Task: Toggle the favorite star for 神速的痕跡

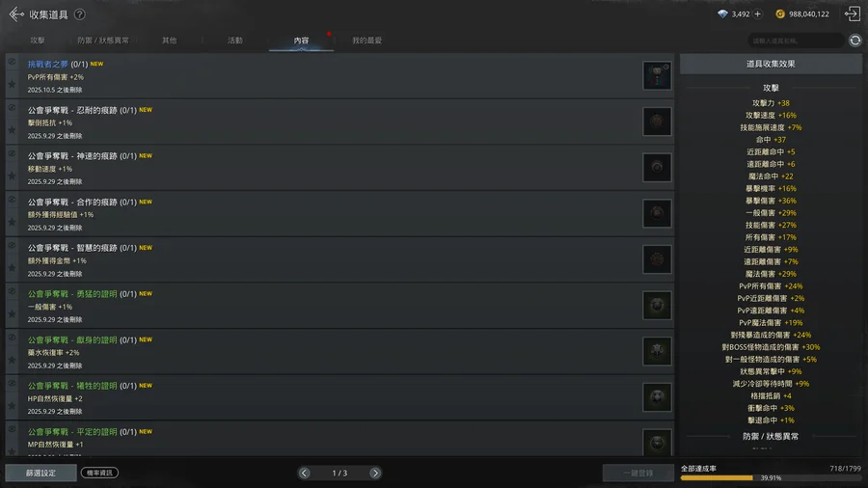Action: tap(12, 176)
